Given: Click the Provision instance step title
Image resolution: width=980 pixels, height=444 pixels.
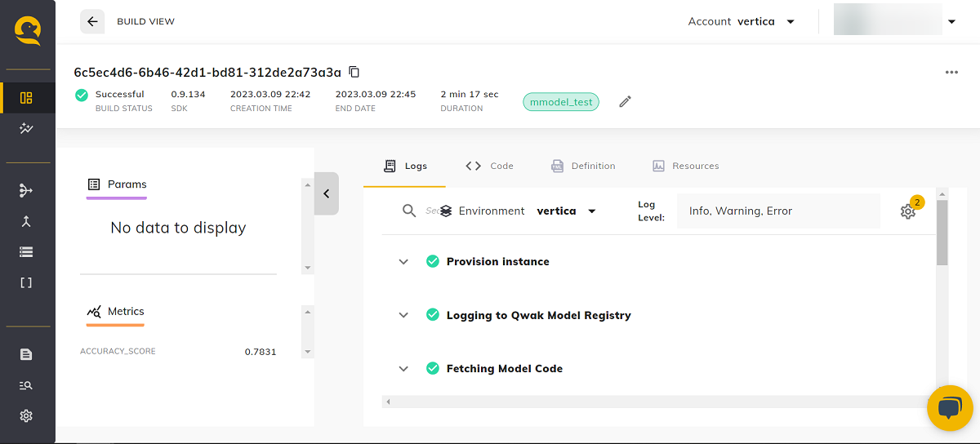Looking at the screenshot, I should tap(498, 262).
